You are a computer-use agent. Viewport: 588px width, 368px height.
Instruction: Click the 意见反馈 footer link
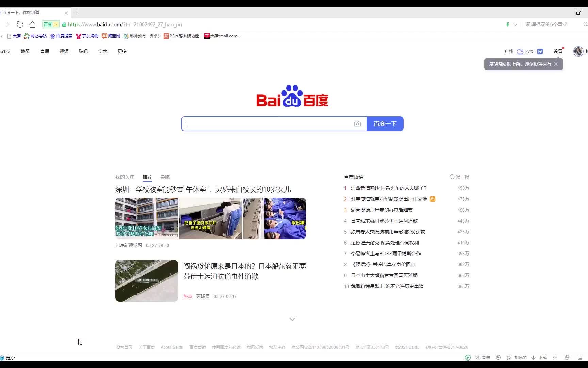pos(255,347)
